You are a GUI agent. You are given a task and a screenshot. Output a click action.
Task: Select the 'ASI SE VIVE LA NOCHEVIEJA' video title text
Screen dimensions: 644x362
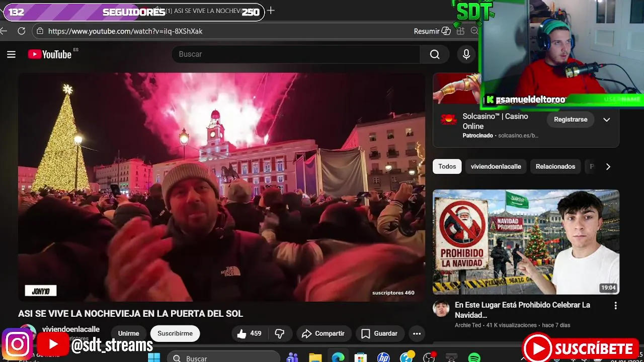131,314
